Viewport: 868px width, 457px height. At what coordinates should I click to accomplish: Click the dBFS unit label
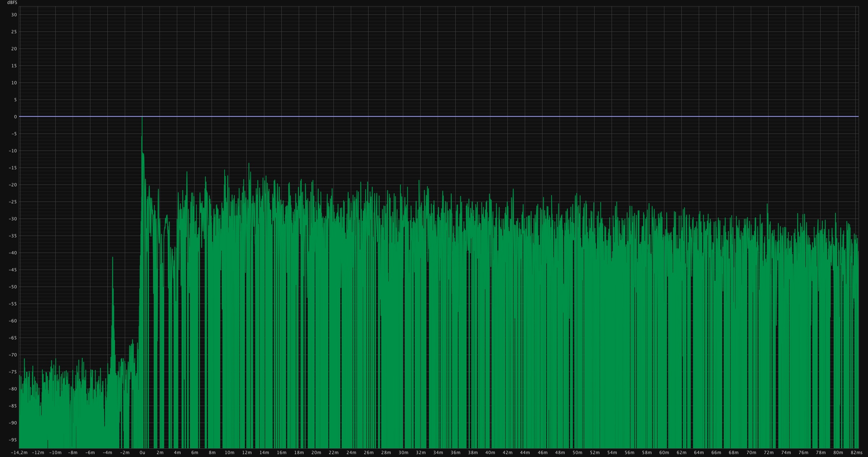point(12,3)
